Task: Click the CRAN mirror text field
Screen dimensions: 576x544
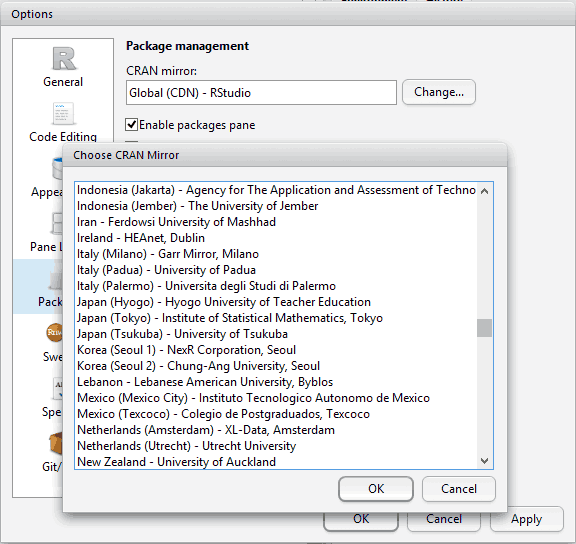Action: pos(261,93)
